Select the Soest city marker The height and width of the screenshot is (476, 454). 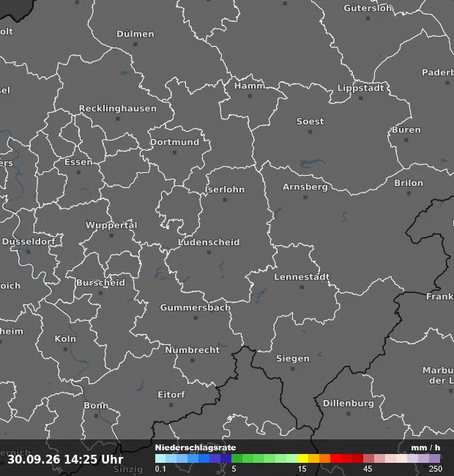310,132
